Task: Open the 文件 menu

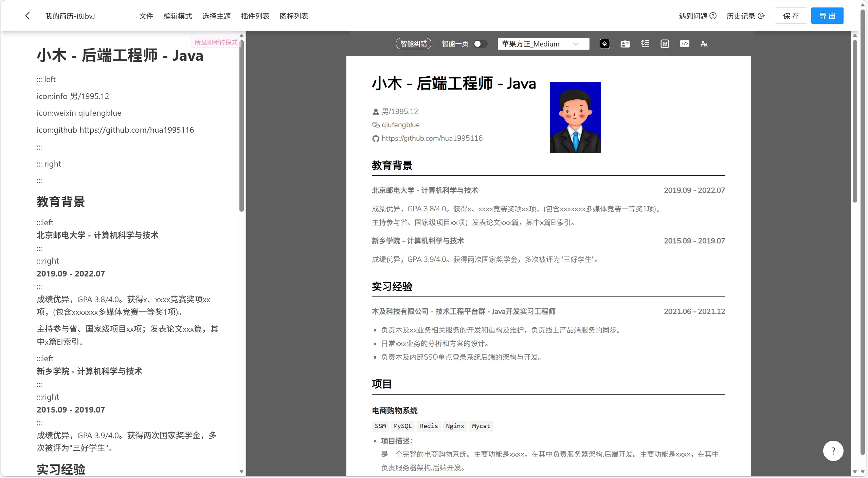Action: pos(146,16)
